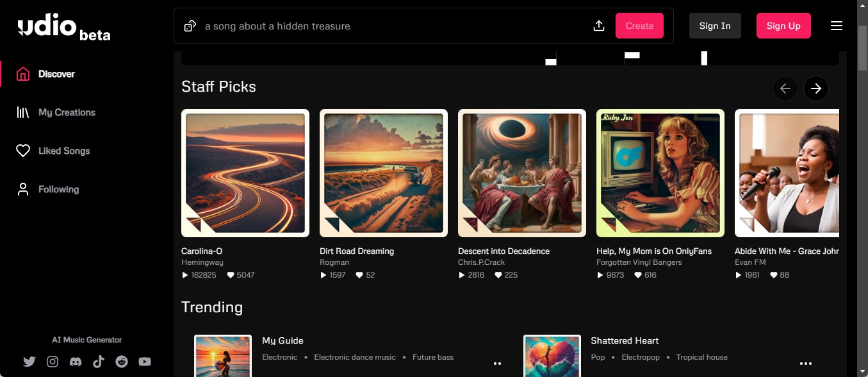Open Udio's YouTube channel

tap(145, 362)
